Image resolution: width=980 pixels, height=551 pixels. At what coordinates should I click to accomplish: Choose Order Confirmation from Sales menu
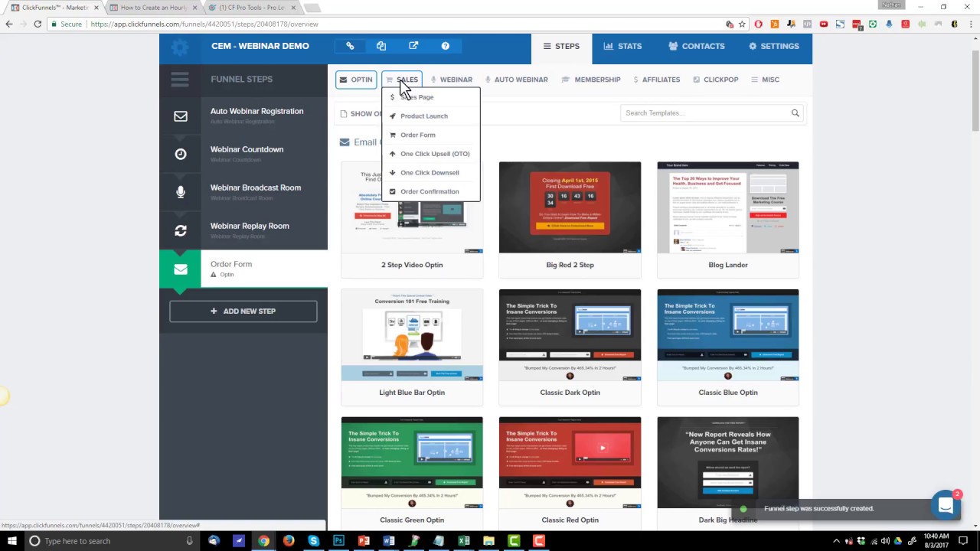point(430,191)
